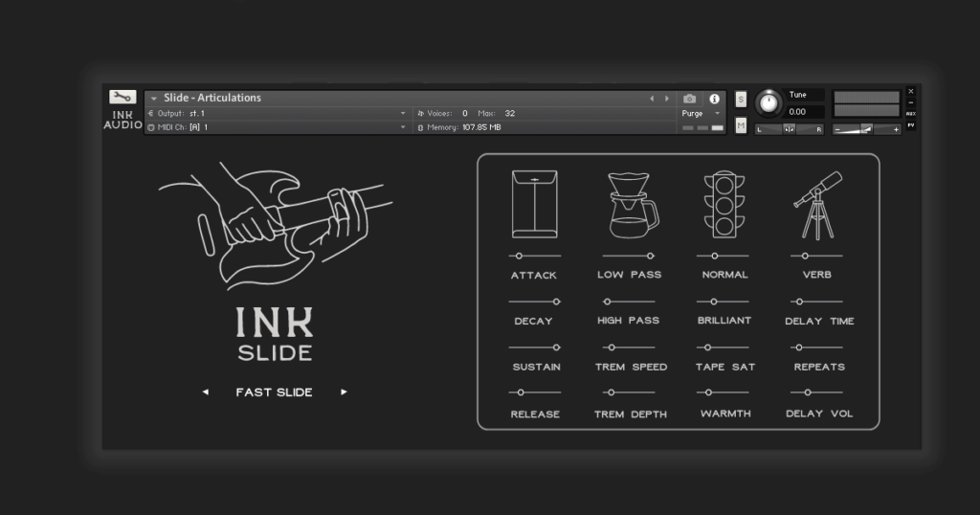The height and width of the screenshot is (515, 980).
Task: Solo the instrument with S button
Action: (x=741, y=100)
